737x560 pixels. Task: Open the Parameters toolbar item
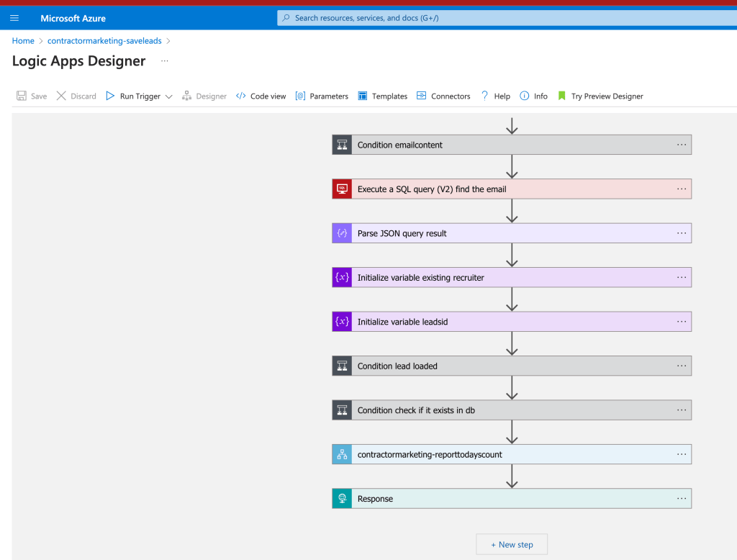[x=322, y=96]
